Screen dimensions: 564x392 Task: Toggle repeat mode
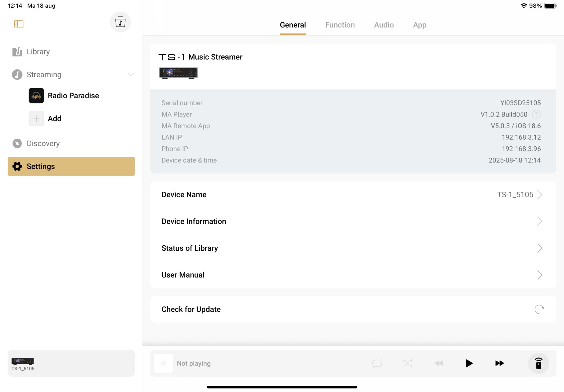pos(377,363)
